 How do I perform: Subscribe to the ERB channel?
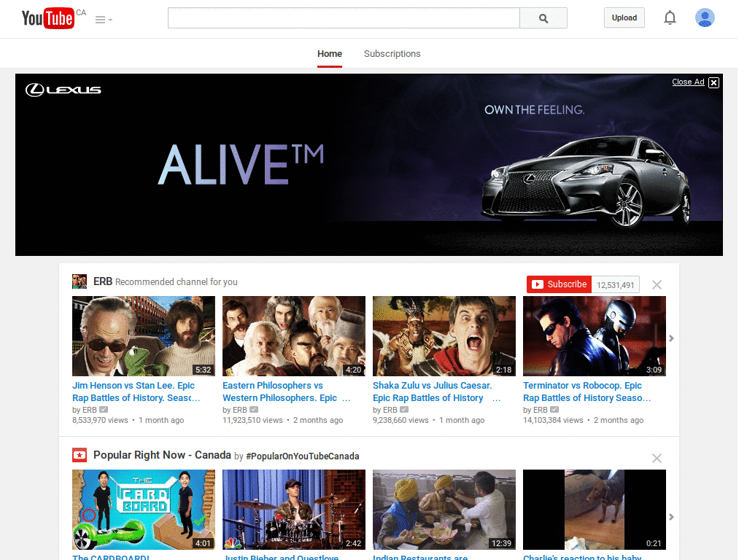pos(559,284)
